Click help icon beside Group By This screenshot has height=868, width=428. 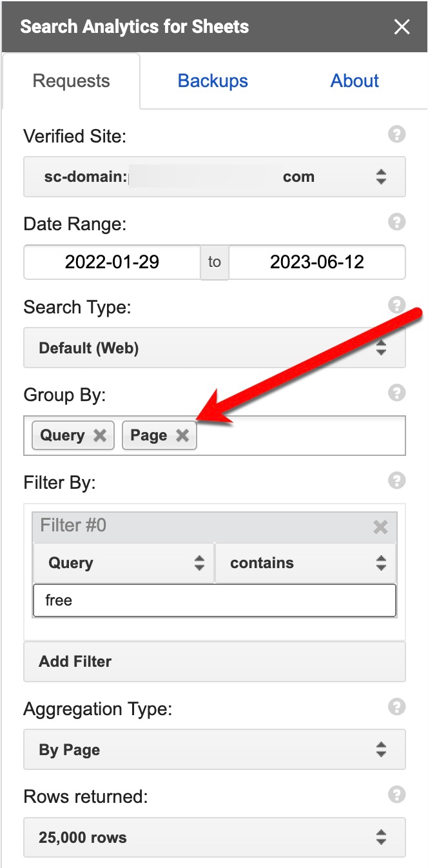pyautogui.click(x=397, y=393)
